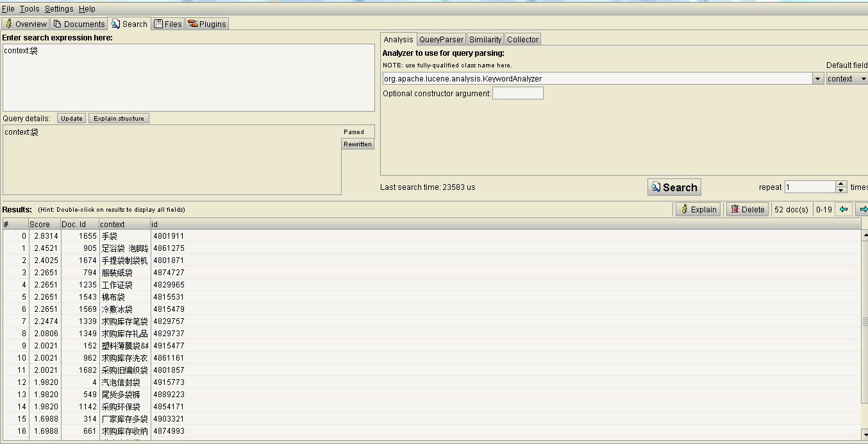Switch to the Plugins tab
Viewport: 868px width, 444px height.
coord(206,24)
